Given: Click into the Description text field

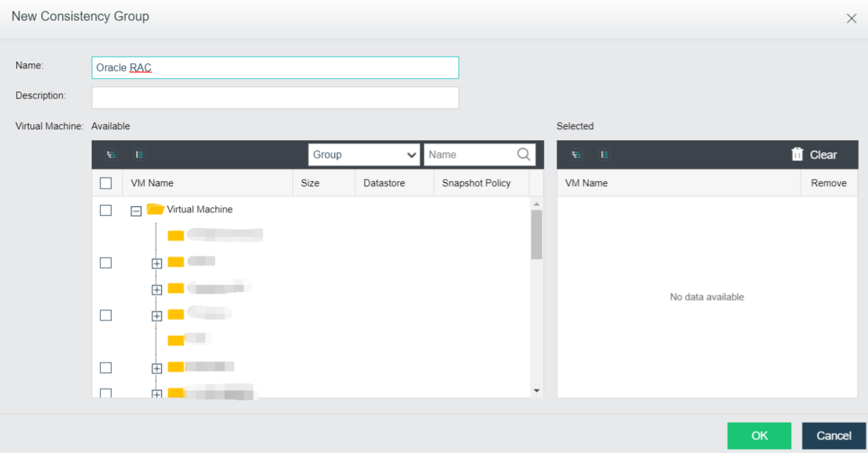Looking at the screenshot, I should point(275,98).
